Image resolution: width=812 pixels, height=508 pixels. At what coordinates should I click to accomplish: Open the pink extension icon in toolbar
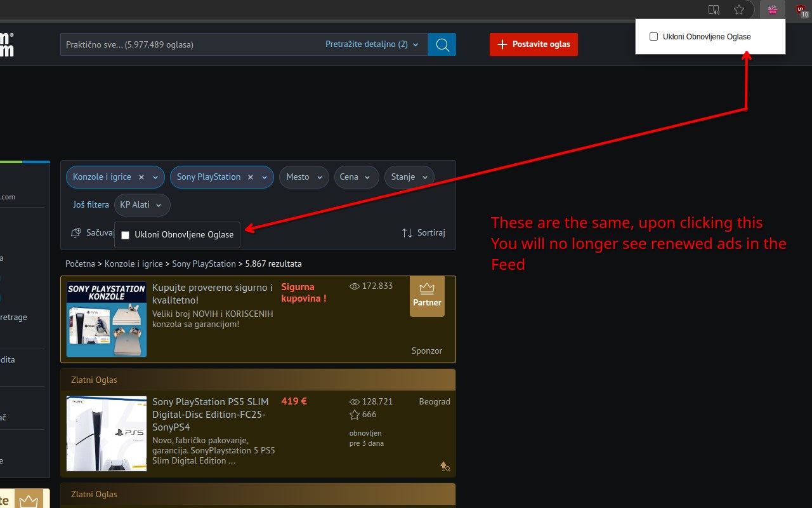point(773,10)
